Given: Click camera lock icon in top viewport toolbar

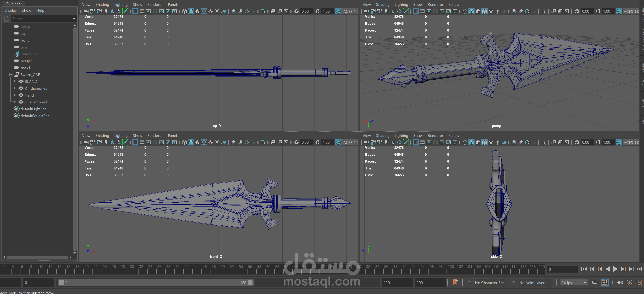Looking at the screenshot, I should pos(92,11).
